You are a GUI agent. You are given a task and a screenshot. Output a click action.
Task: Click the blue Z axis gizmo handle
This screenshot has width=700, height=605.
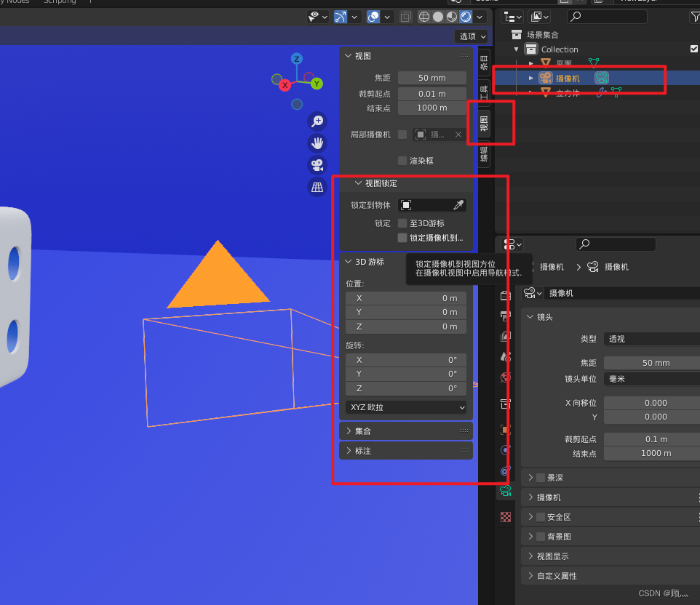point(297,58)
